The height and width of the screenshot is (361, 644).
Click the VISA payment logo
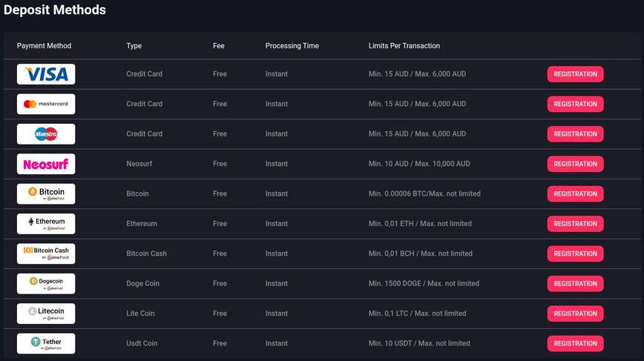click(46, 74)
